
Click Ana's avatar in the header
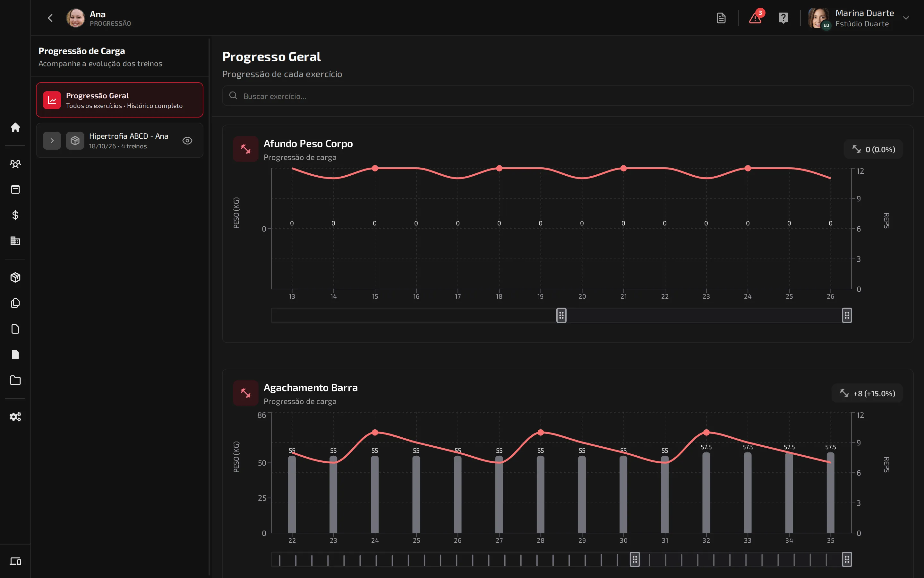[75, 18]
